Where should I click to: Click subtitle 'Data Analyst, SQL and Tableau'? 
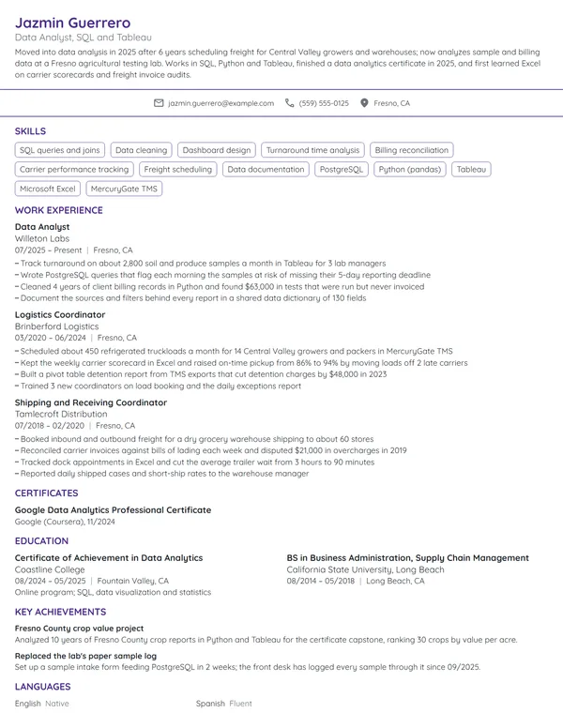tap(84, 38)
